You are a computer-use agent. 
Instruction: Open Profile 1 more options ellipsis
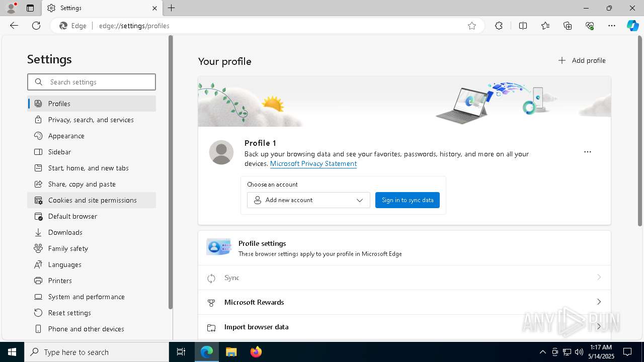pyautogui.click(x=588, y=152)
